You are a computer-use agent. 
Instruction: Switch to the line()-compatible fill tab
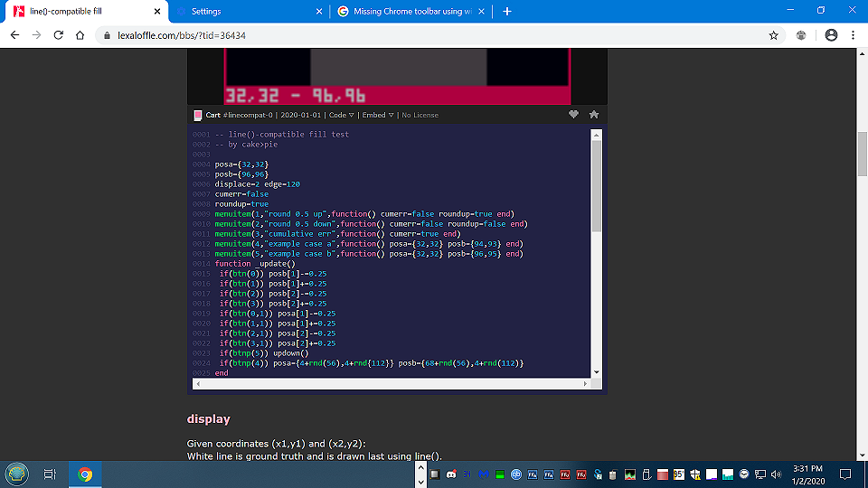coord(83,11)
